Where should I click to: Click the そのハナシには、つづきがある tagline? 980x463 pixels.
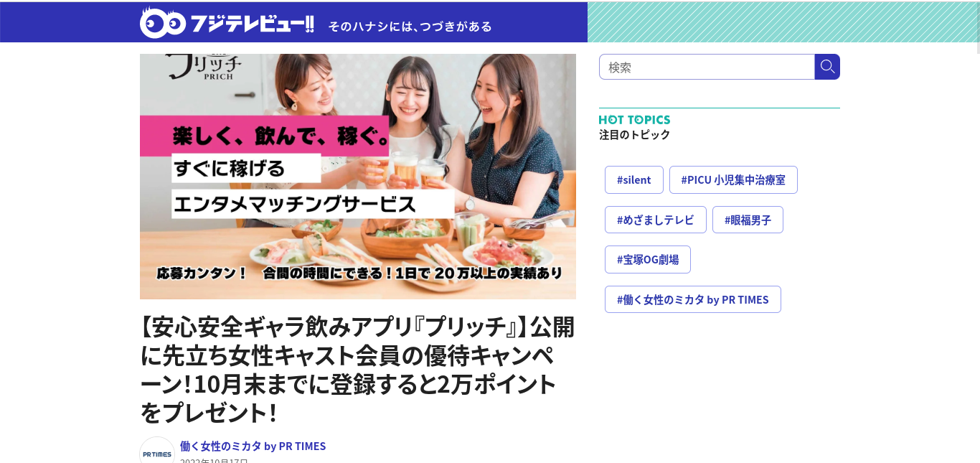[410, 27]
